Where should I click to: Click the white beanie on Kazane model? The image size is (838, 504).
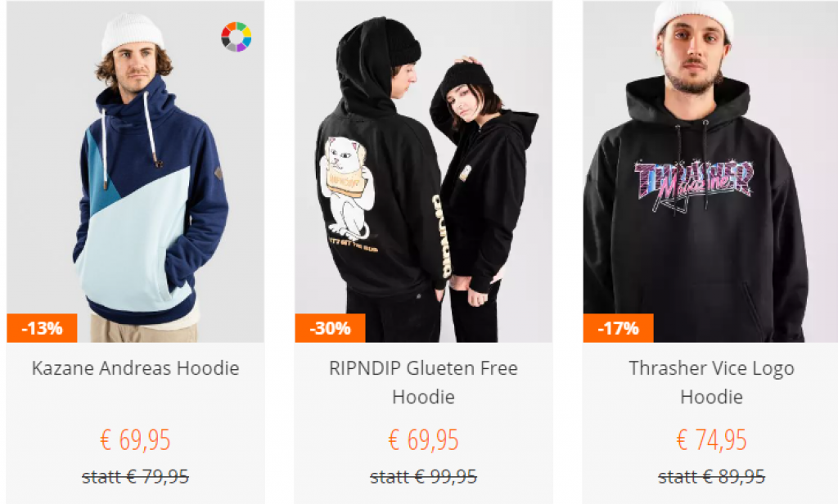tap(133, 34)
